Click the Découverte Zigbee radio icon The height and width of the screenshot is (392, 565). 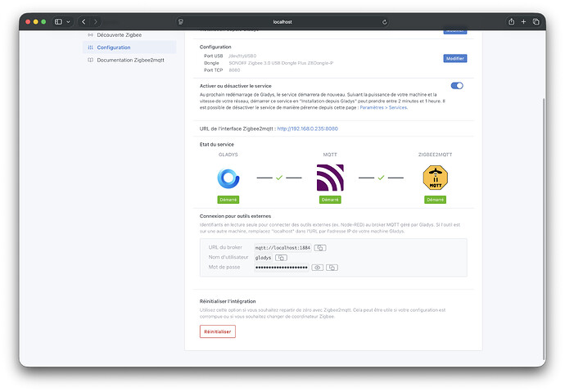[x=90, y=35]
